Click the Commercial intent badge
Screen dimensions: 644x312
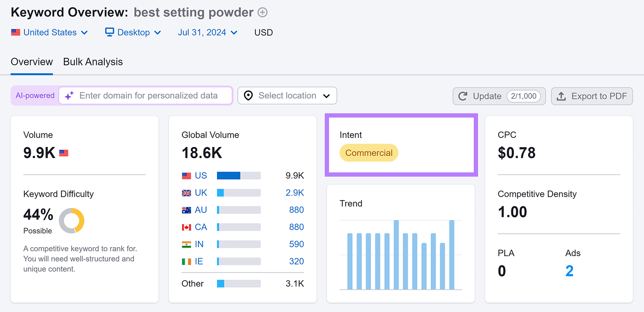coord(369,153)
